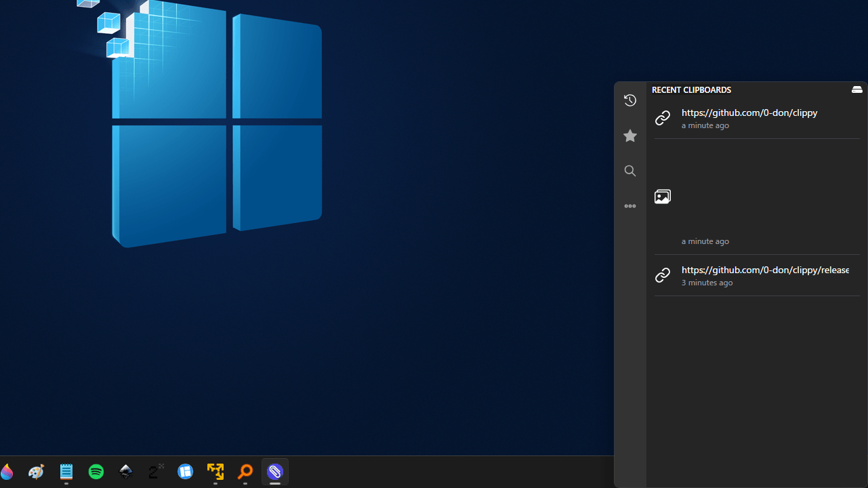Launch Inkscape from the taskbar
868x488 pixels.
126,472
